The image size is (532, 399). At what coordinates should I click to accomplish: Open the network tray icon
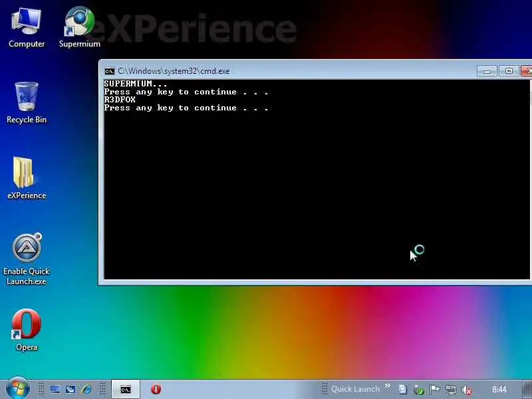point(451,390)
